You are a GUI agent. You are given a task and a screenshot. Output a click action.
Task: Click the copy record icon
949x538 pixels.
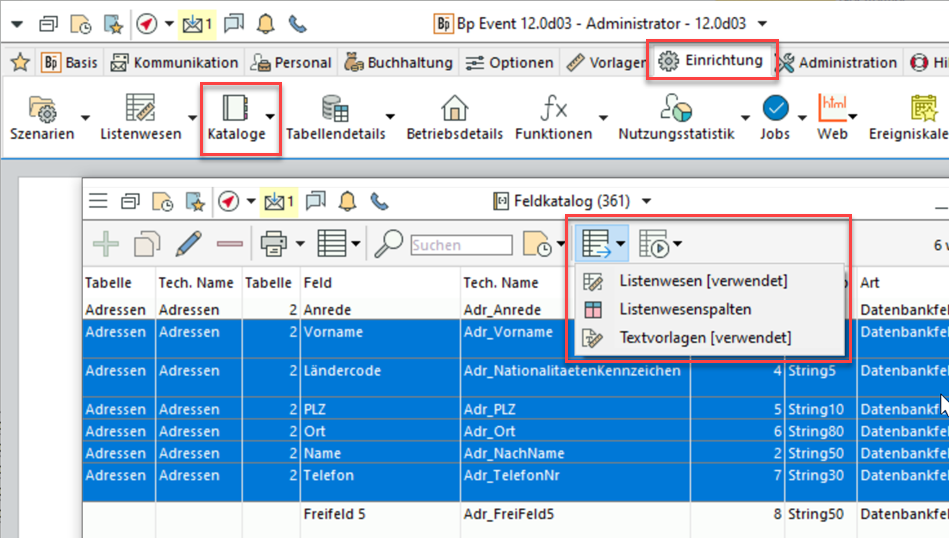point(148,243)
